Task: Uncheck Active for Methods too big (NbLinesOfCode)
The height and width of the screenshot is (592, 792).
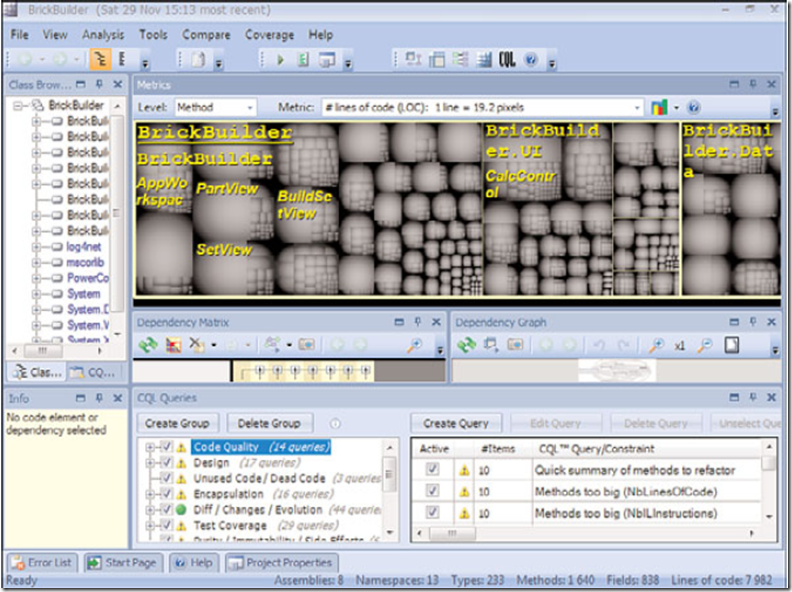Action: 432,491
